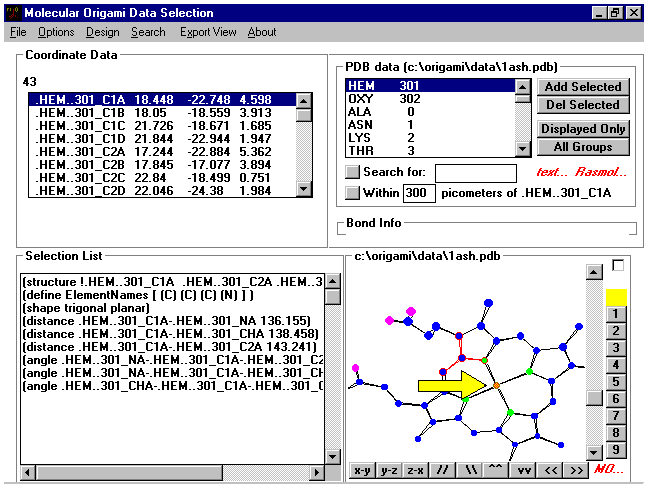Open the Export View menu
The image size is (648, 488).
click(x=208, y=32)
